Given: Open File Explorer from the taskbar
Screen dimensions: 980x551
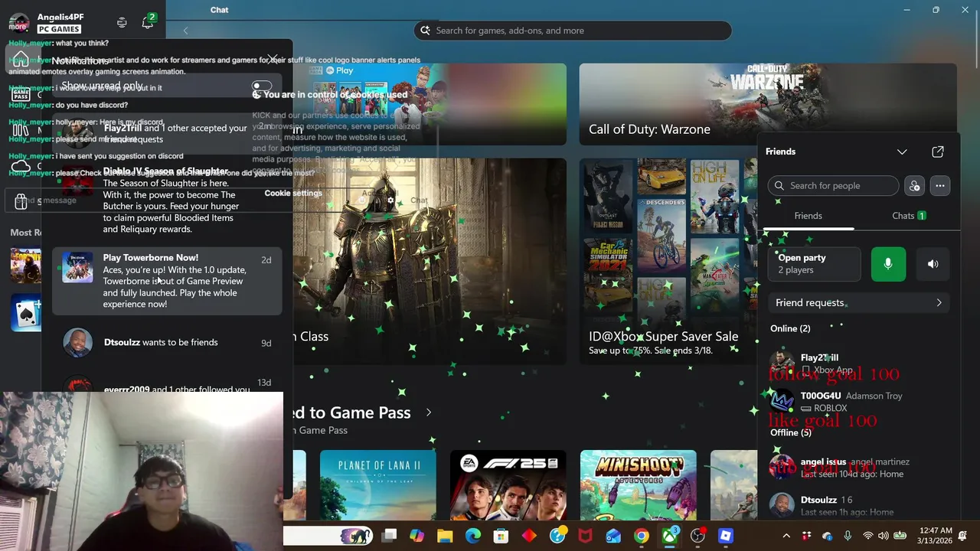Looking at the screenshot, I should click(x=445, y=536).
